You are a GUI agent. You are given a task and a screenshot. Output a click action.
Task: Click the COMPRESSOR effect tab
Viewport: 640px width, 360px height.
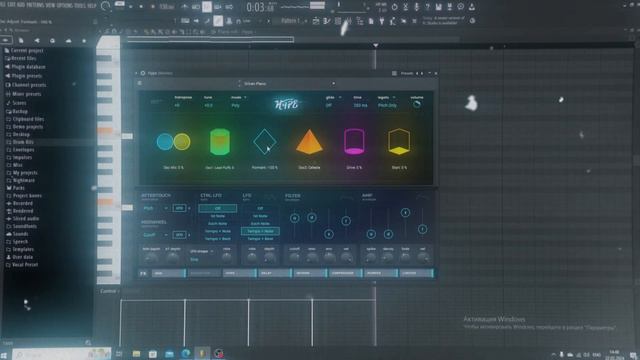tap(346, 273)
